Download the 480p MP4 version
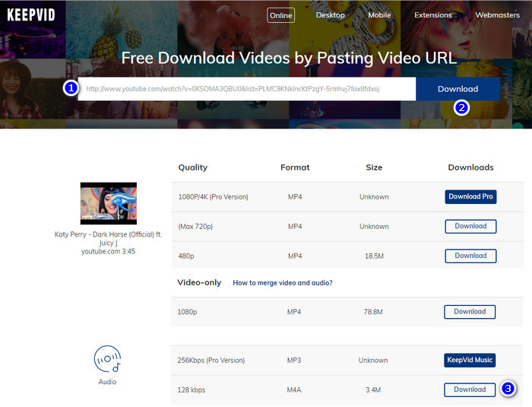Screen dimensions: 532x407 tap(470, 256)
